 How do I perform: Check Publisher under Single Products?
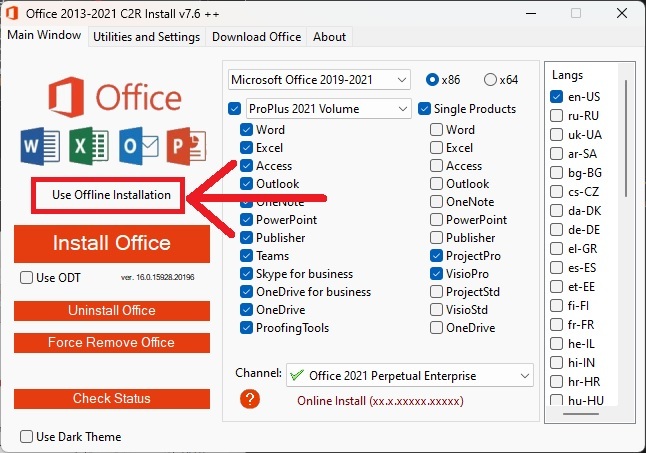[436, 238]
